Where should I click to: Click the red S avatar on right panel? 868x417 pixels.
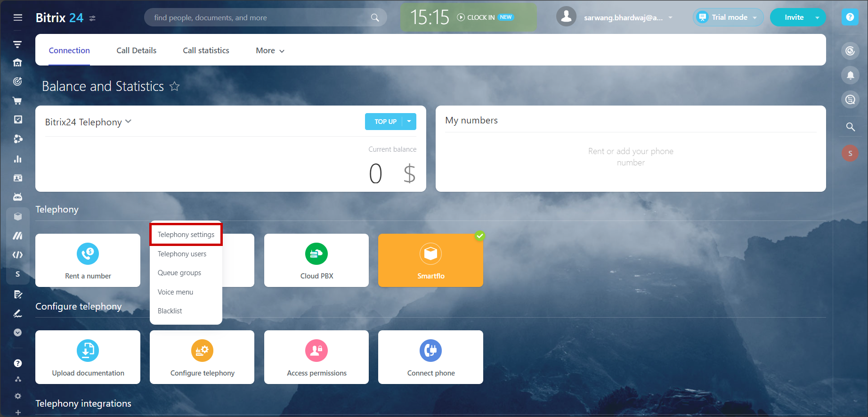pyautogui.click(x=850, y=153)
